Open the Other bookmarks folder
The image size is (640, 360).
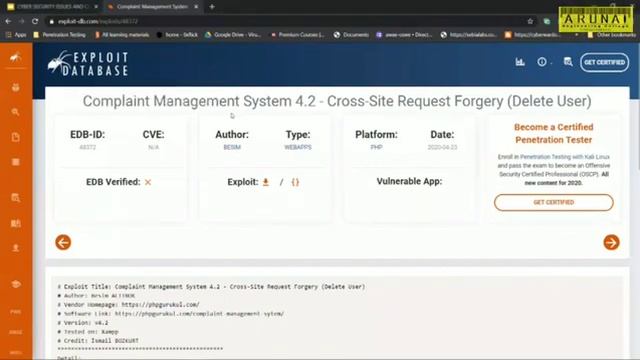611,35
